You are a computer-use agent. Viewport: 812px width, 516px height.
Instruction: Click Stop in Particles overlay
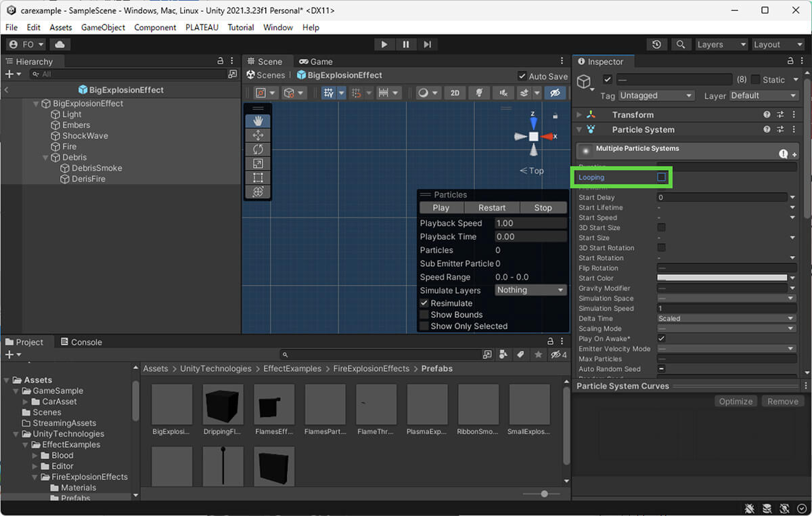point(543,208)
